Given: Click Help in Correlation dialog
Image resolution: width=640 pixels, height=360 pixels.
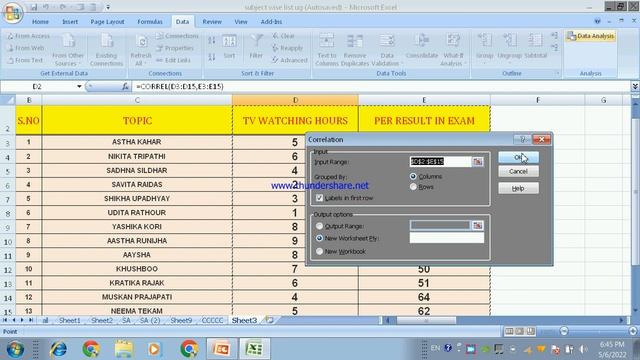Looking at the screenshot, I should point(518,188).
